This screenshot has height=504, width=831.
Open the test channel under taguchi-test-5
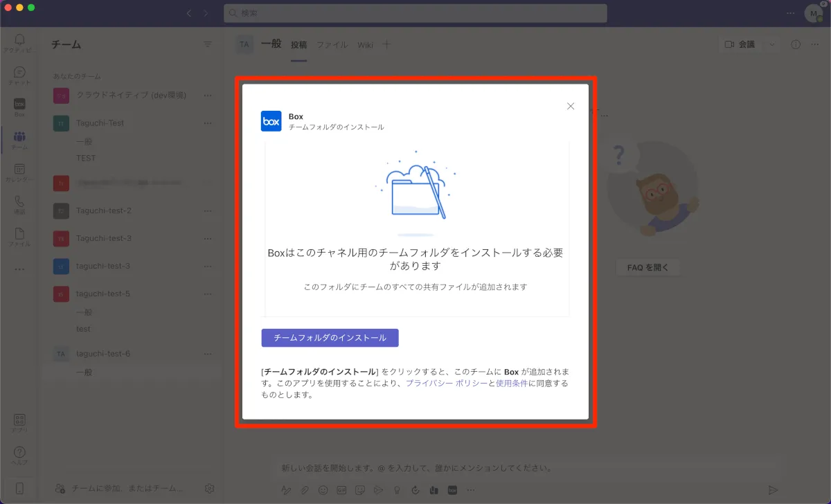[x=84, y=329]
